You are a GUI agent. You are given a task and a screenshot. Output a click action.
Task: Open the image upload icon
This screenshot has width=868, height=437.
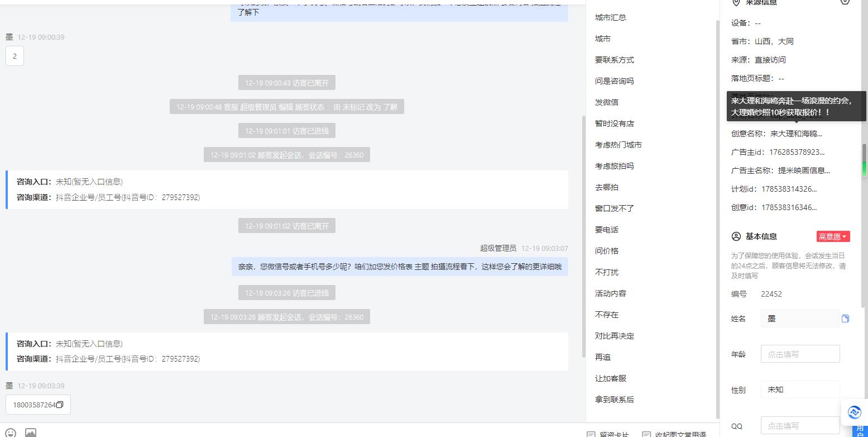[x=31, y=433]
